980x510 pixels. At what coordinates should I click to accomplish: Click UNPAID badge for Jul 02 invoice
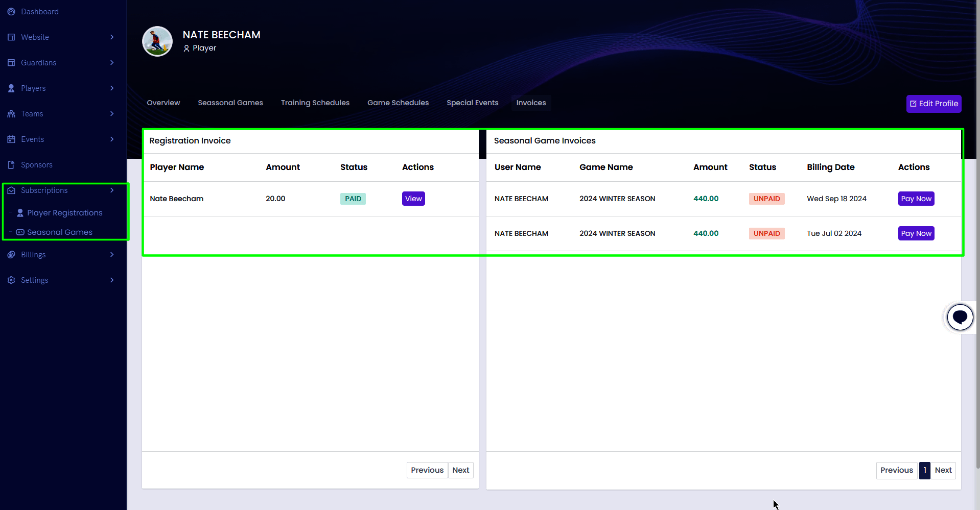(766, 233)
